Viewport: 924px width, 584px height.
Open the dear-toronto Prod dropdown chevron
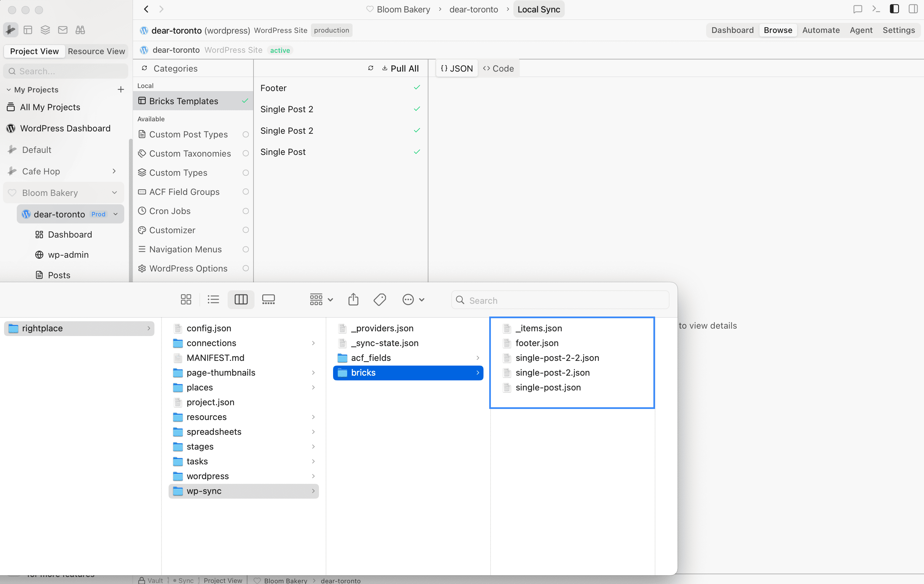(115, 214)
